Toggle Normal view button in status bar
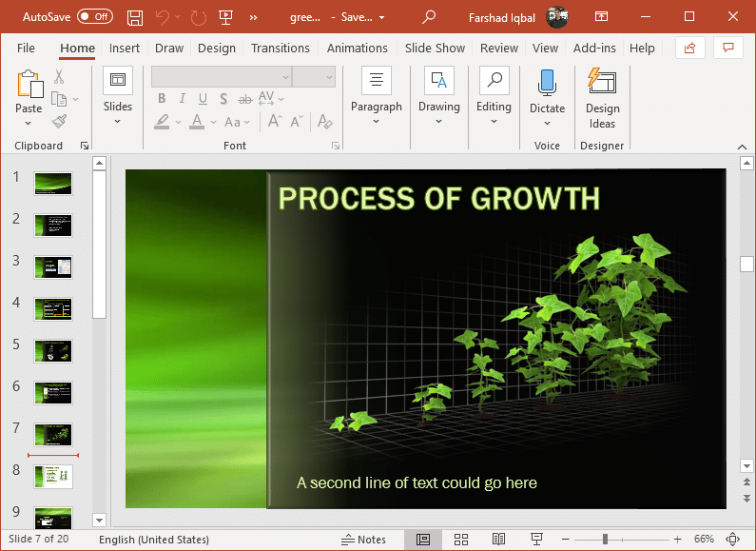Image resolution: width=756 pixels, height=551 pixels. pos(423,539)
